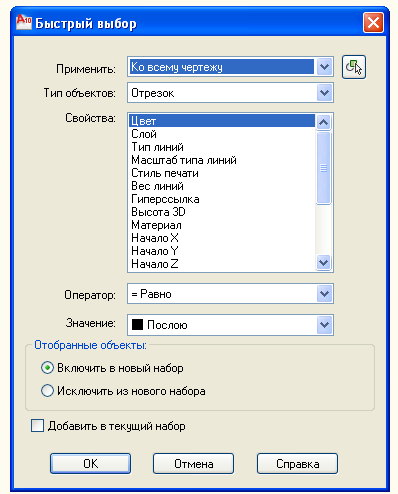The width and height of the screenshot is (398, 494).
Task: Enable Добавить в текущий набор checkbox
Action: pyautogui.click(x=37, y=426)
